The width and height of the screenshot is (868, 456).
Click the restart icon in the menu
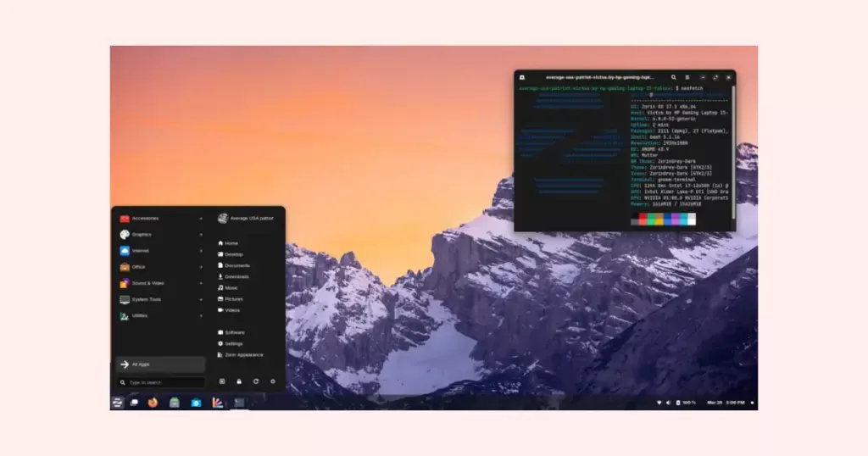(256, 381)
